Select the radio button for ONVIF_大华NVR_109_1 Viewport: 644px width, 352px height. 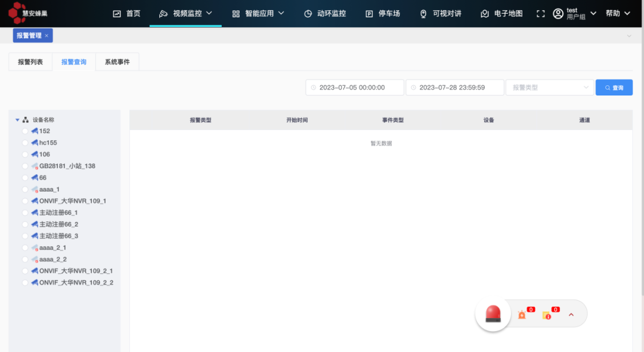click(25, 201)
